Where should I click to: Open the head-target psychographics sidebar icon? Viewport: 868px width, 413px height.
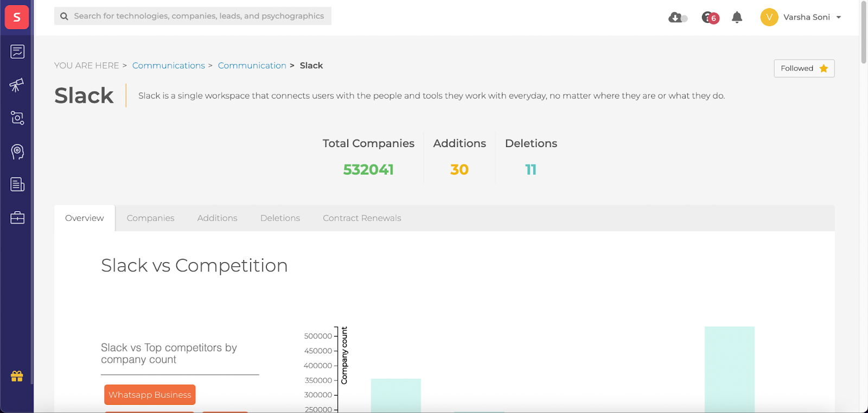(x=17, y=151)
